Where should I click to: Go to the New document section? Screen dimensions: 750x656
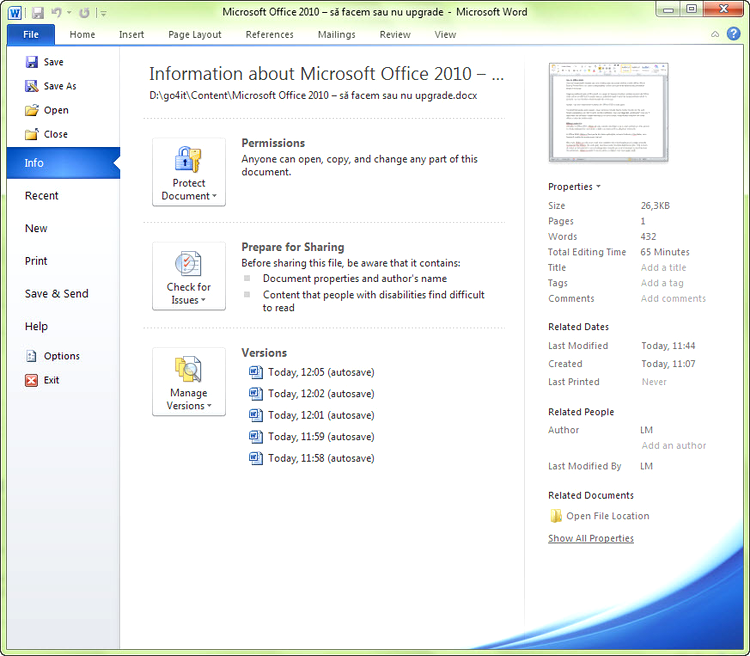click(x=36, y=228)
